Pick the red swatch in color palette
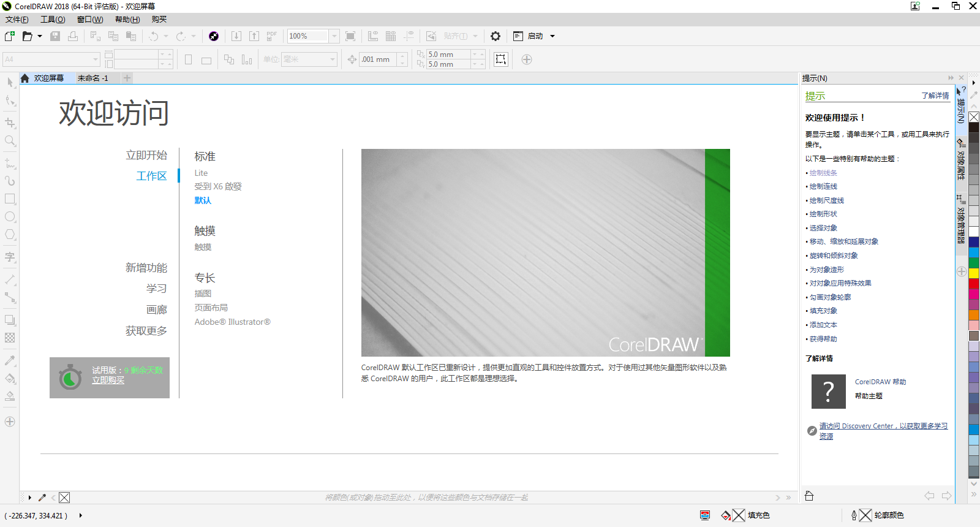The image size is (980, 527). (x=974, y=284)
